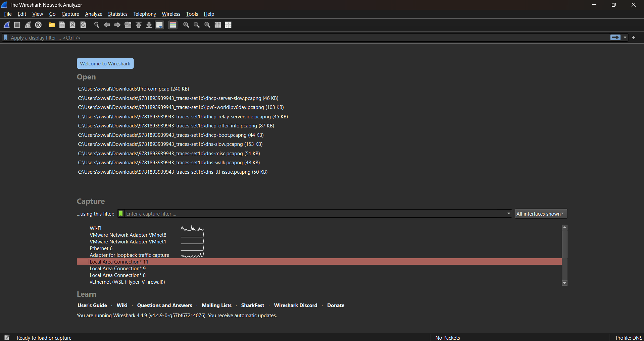Click the Go to specified packet icon

[x=128, y=25]
